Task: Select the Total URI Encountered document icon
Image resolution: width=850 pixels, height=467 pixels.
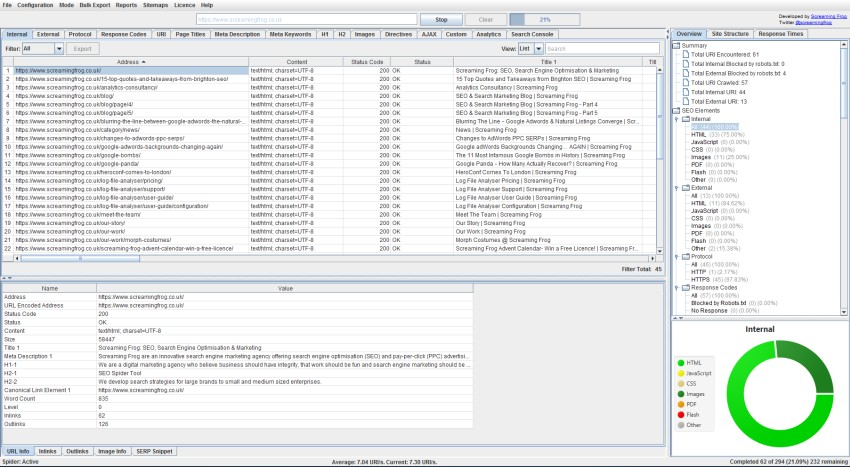Action: [686, 55]
